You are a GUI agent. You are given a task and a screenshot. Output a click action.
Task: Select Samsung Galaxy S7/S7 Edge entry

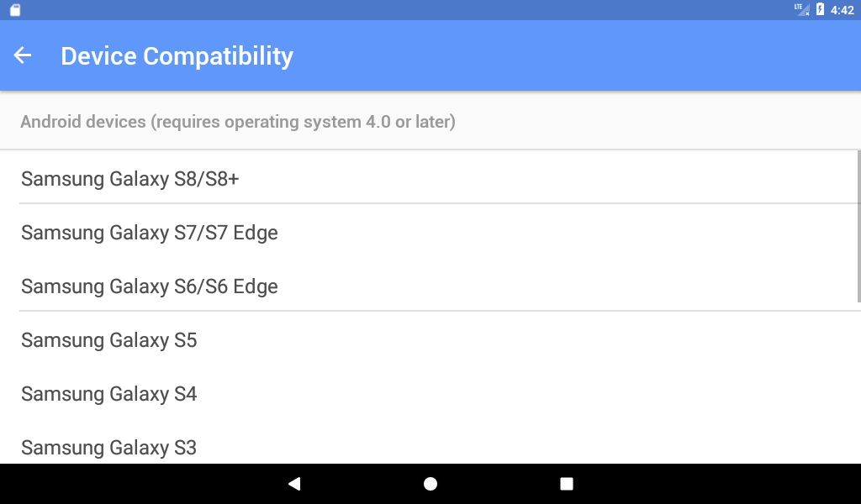pyautogui.click(x=150, y=232)
